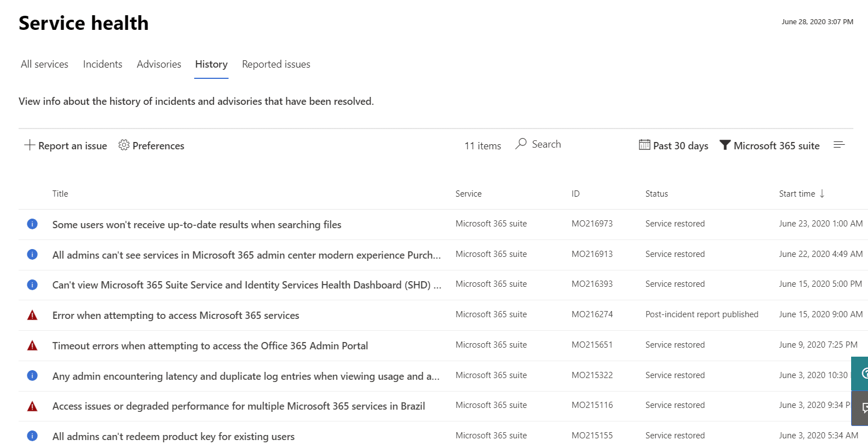Click info icon for MO215155 row
This screenshot has height=444, width=868.
[32, 436]
